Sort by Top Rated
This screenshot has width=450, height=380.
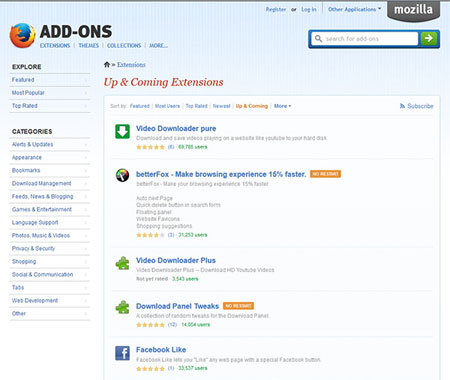[x=196, y=106]
